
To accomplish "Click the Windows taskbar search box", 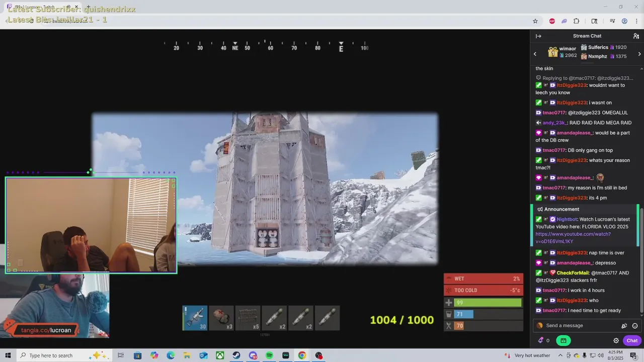I will point(63,355).
